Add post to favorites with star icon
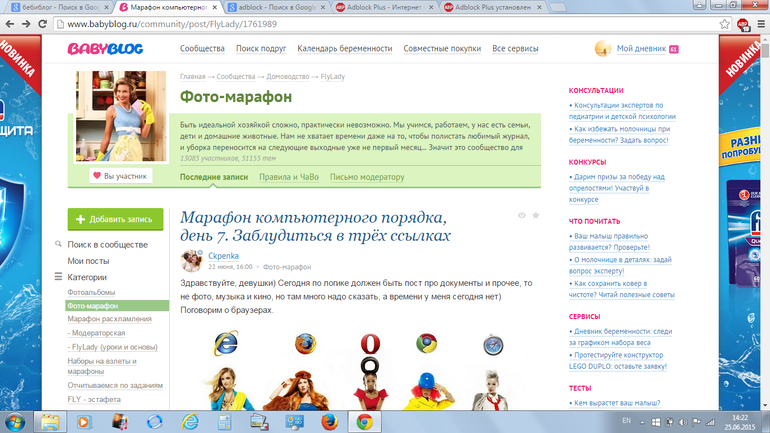The height and width of the screenshot is (433, 770). coord(536,216)
